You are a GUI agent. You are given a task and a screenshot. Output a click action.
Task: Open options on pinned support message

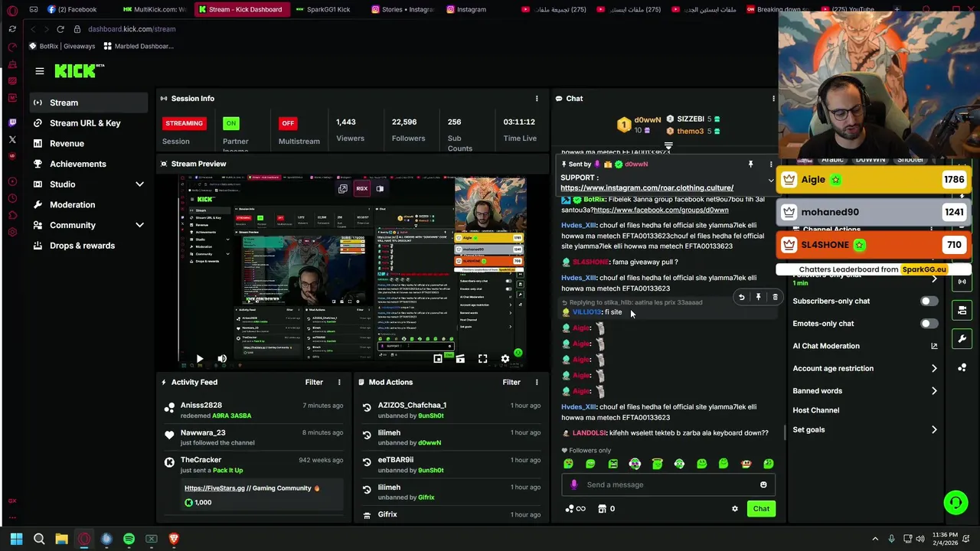pos(771,165)
